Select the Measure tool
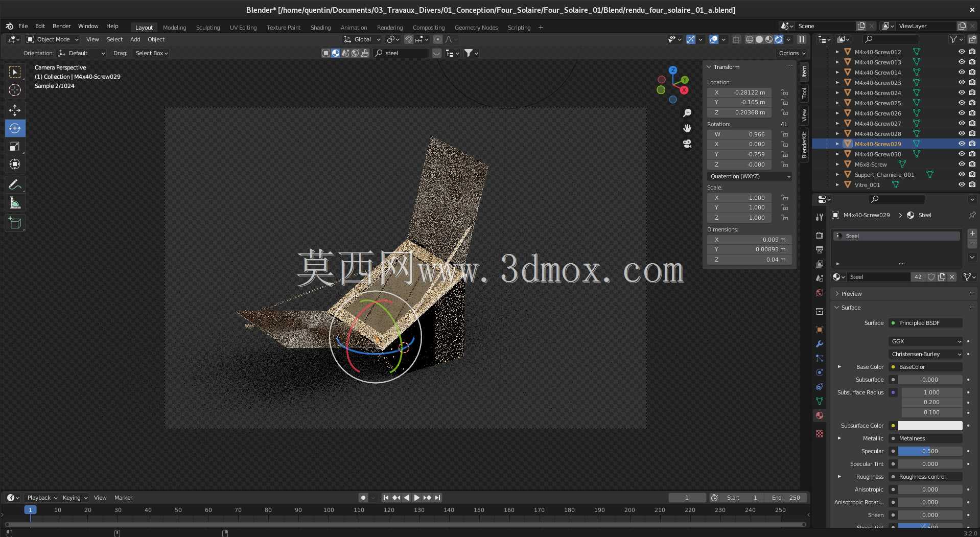This screenshot has height=537, width=980. [15, 203]
